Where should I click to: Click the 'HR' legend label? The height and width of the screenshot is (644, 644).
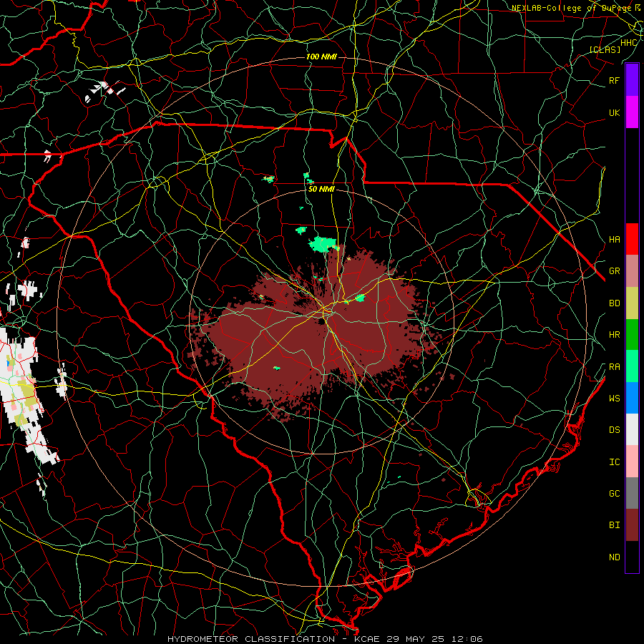coord(614,335)
